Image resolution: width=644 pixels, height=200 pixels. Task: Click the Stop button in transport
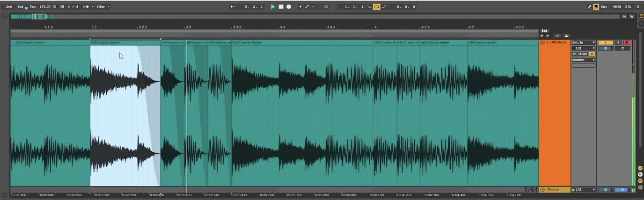pyautogui.click(x=281, y=7)
